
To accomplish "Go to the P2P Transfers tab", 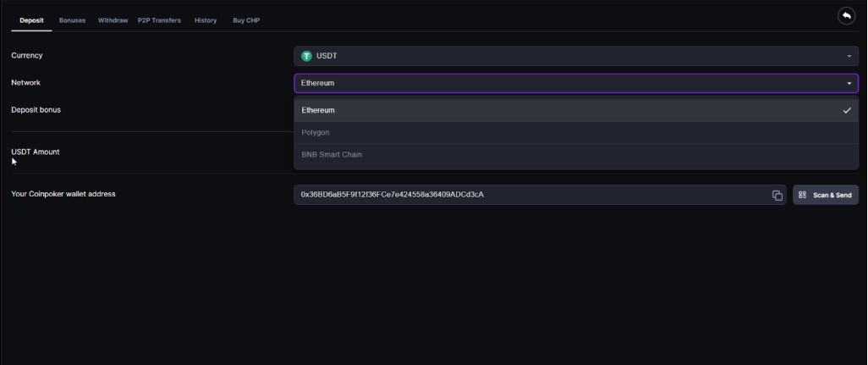I will pyautogui.click(x=159, y=20).
